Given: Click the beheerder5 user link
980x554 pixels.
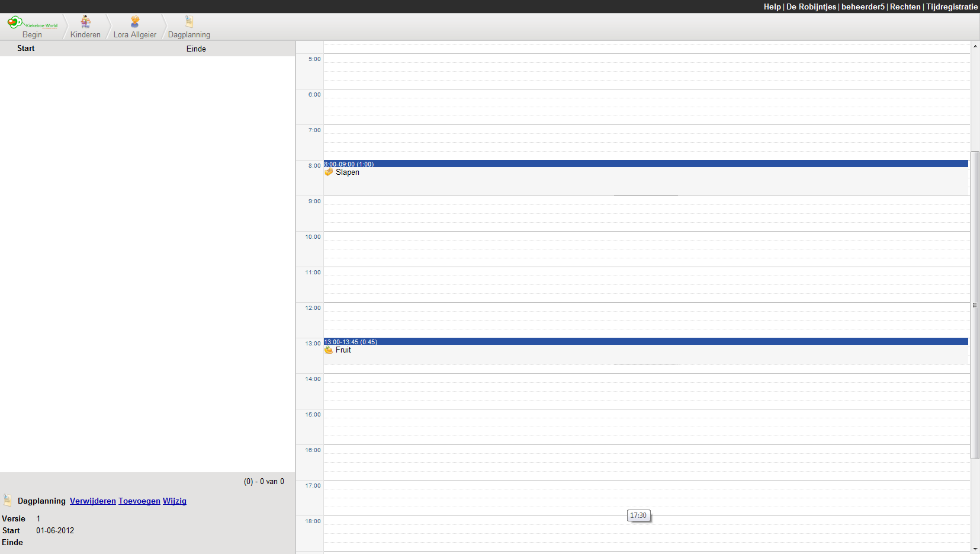Looking at the screenshot, I should click(863, 7).
